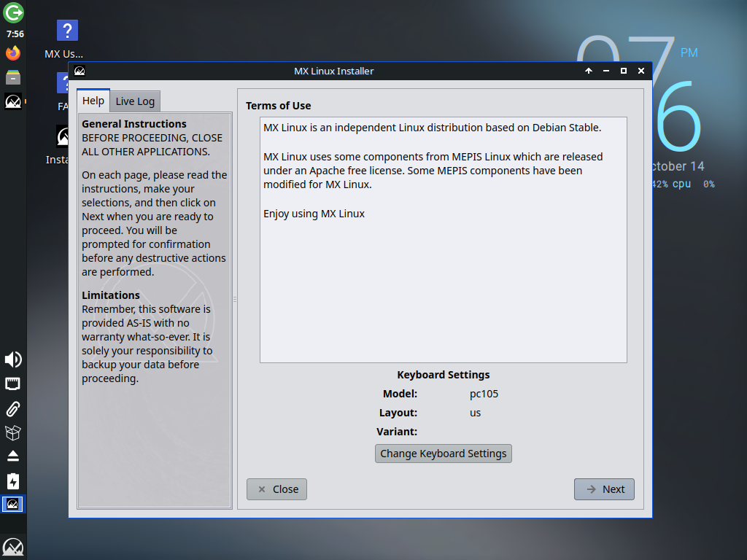Close installer with title bar X

coord(641,71)
